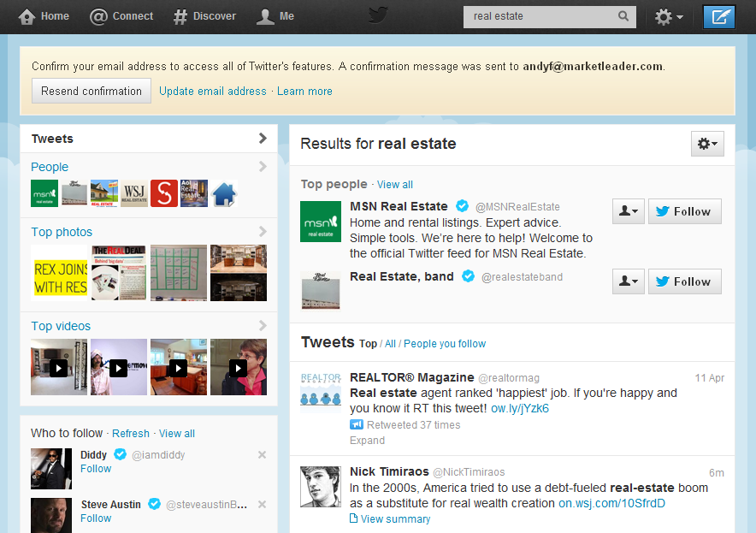The image size is (756, 533).
Task: Open The Real Deal photo thumbnail
Action: [119, 273]
